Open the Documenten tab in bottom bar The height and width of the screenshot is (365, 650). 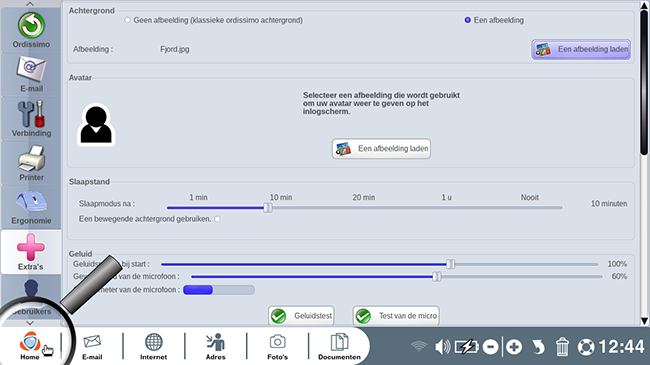(339, 346)
